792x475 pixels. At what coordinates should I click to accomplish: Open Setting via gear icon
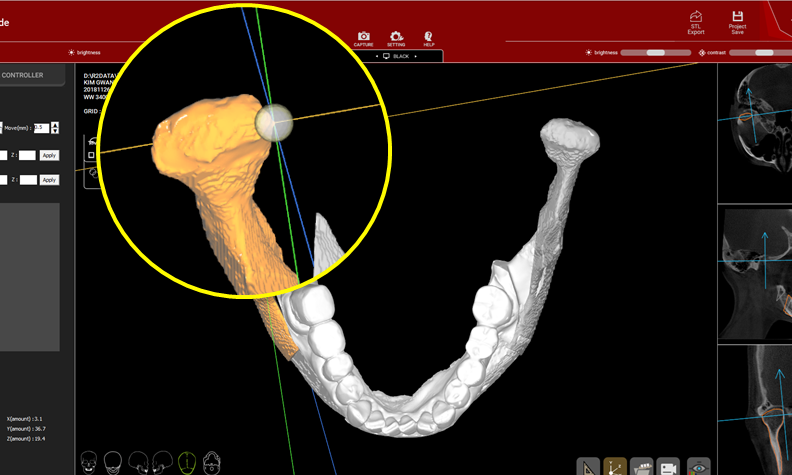coord(396,37)
